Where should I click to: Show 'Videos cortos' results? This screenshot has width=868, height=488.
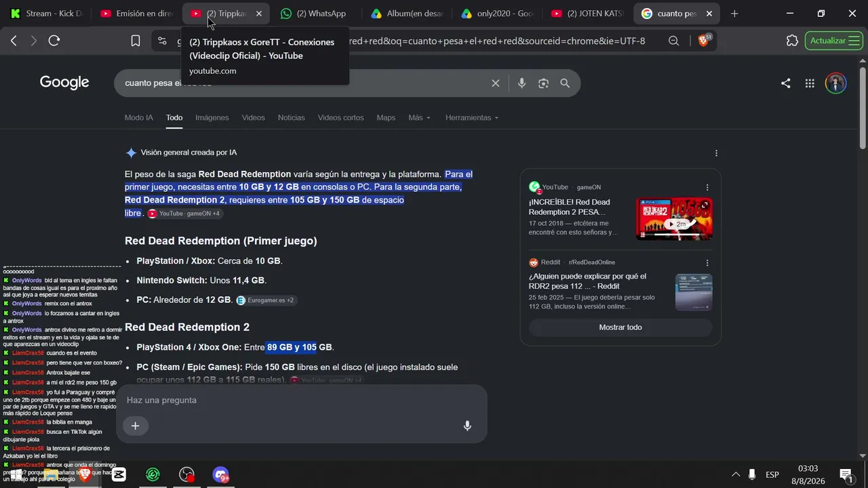click(x=341, y=118)
